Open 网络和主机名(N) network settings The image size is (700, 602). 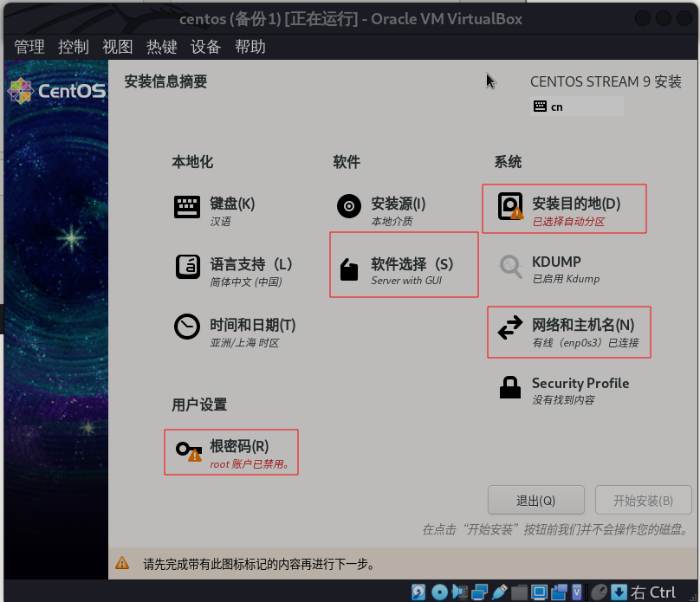(568, 332)
